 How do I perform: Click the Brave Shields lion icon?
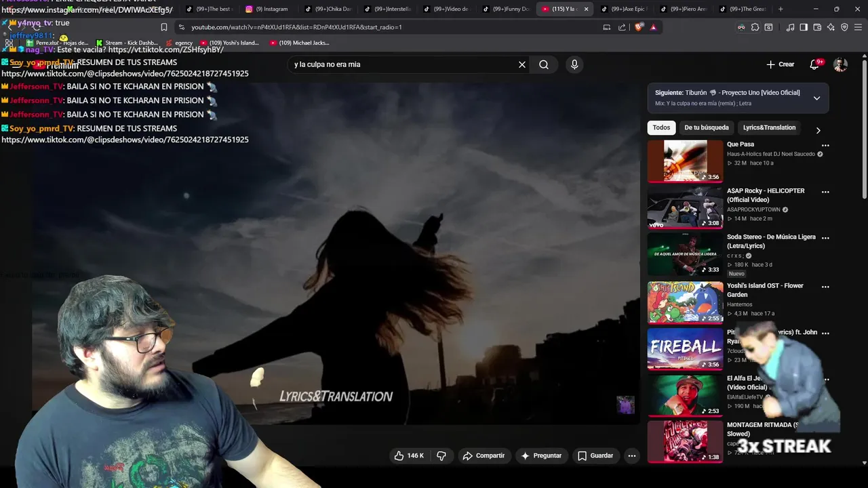click(x=639, y=27)
